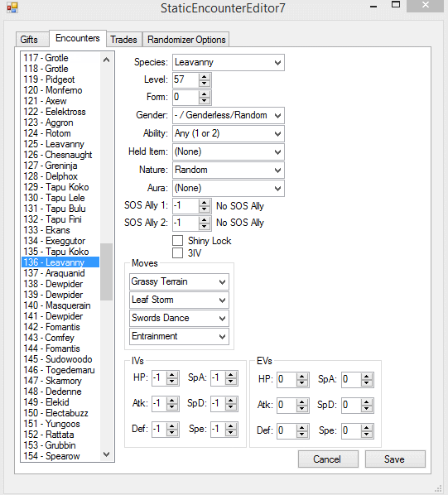
Task: Click the SOS Ally 1 stepper arrows
Action: (x=205, y=206)
